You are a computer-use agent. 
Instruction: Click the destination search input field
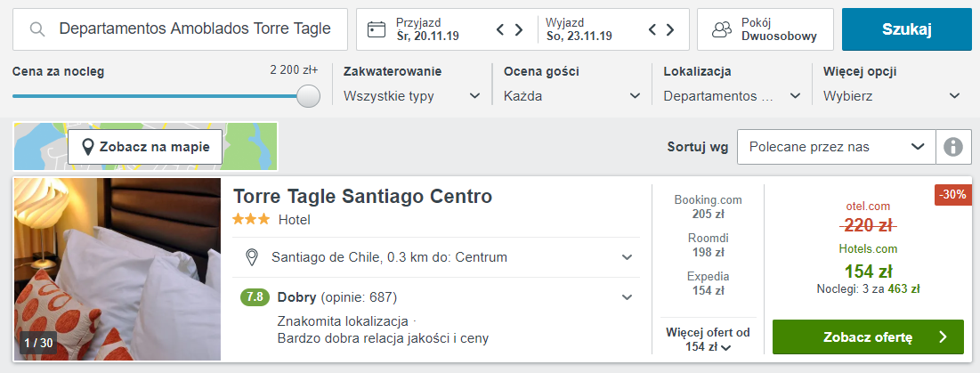(x=180, y=29)
